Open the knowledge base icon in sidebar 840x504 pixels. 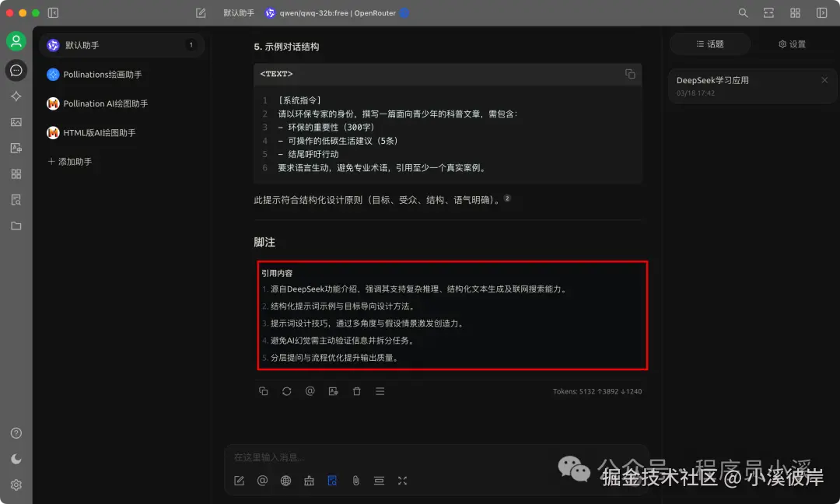(x=16, y=200)
